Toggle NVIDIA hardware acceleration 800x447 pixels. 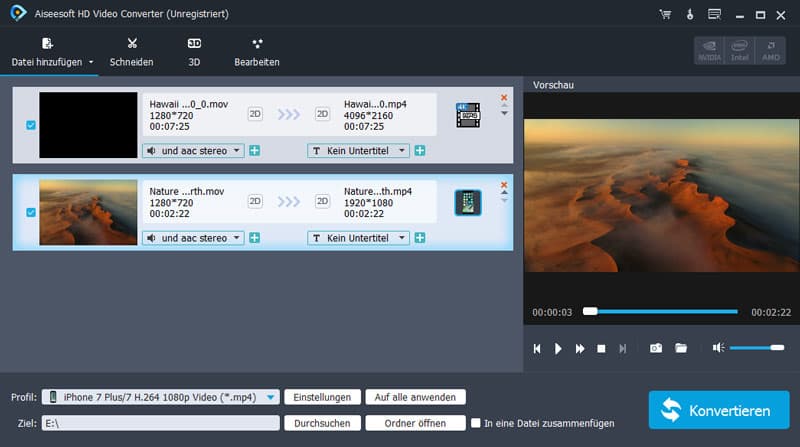point(709,51)
